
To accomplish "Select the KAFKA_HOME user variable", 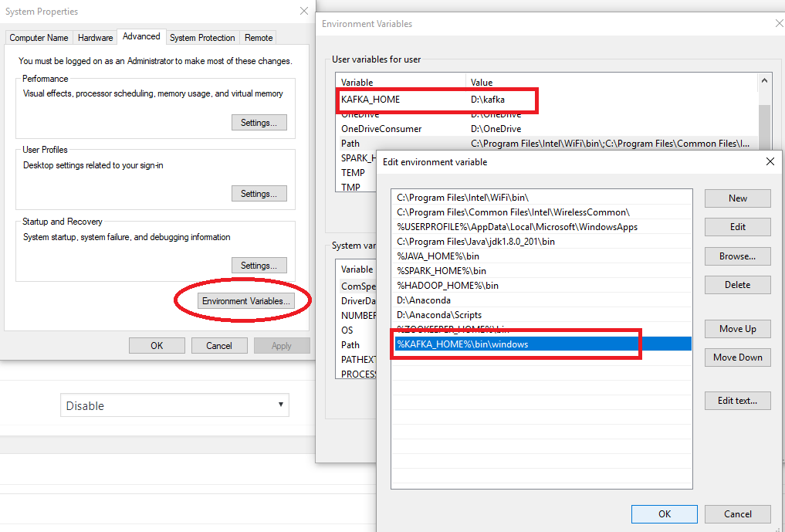I will pos(401,100).
